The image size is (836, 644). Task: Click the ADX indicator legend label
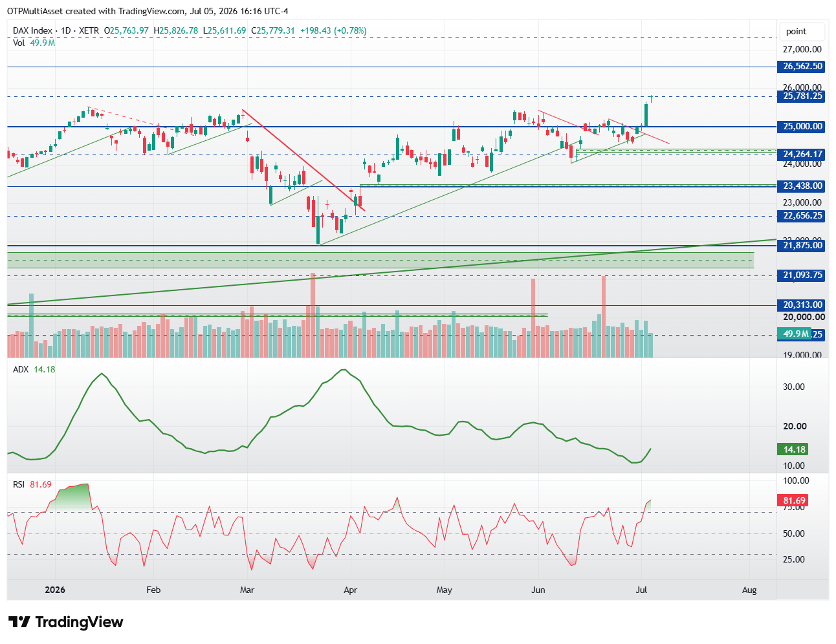coord(21,369)
